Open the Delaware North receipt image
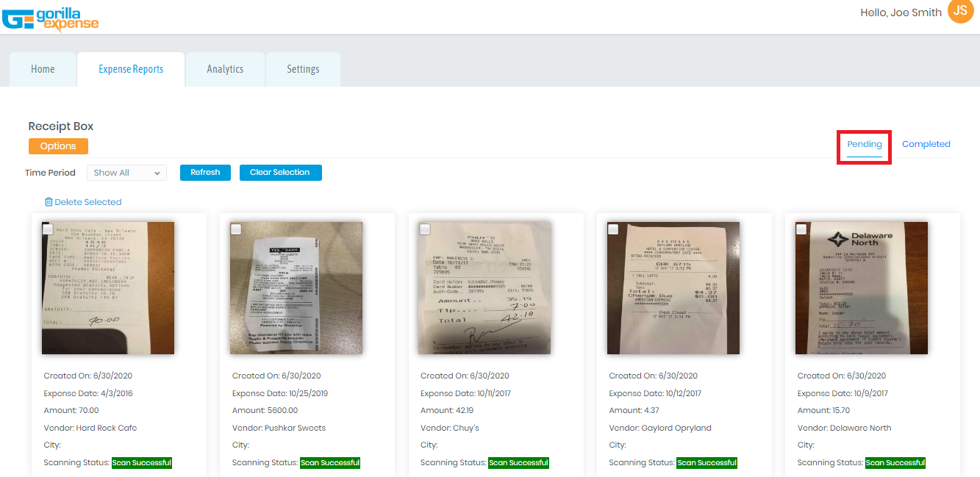Screen dimensions: 980x477 coord(862,288)
